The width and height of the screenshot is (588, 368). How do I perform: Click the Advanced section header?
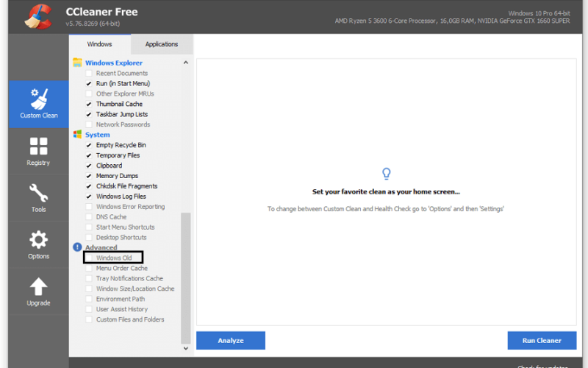pyautogui.click(x=101, y=247)
